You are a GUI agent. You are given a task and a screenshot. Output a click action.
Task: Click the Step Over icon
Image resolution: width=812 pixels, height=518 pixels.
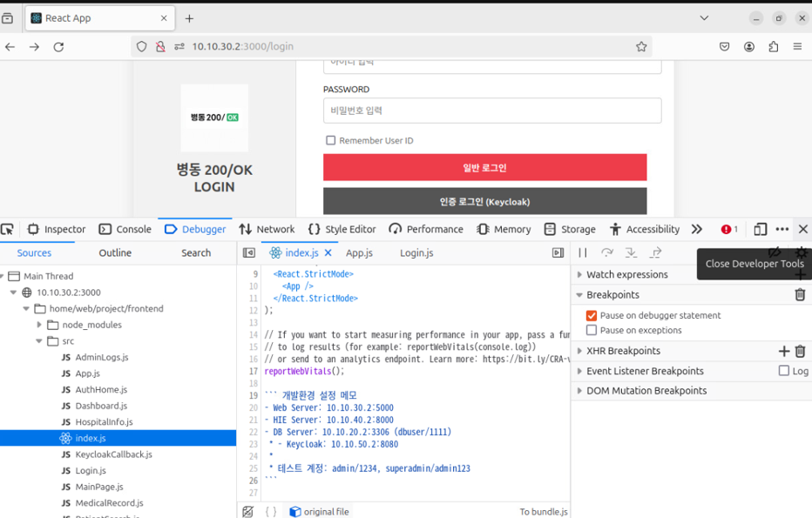pos(607,252)
